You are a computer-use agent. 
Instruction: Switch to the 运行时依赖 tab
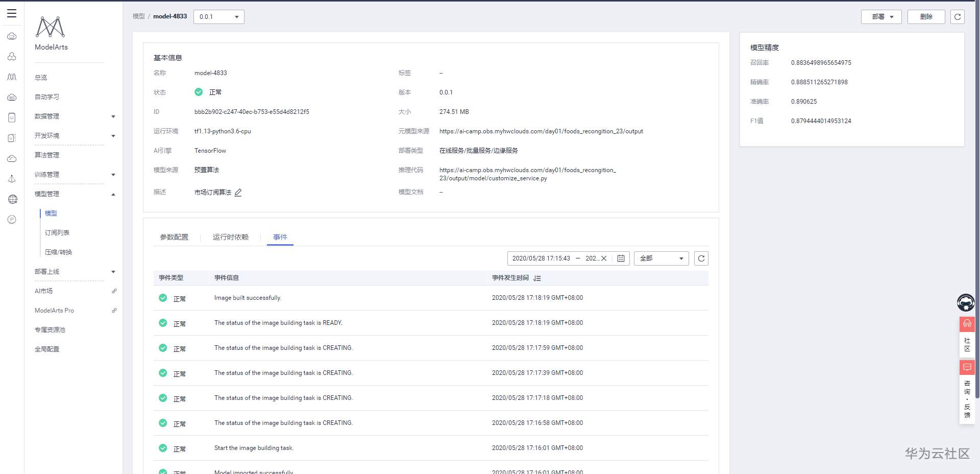(x=231, y=237)
